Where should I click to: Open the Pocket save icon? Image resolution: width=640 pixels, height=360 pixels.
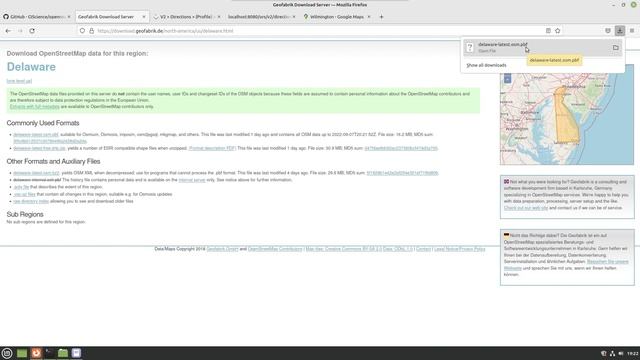pos(608,31)
